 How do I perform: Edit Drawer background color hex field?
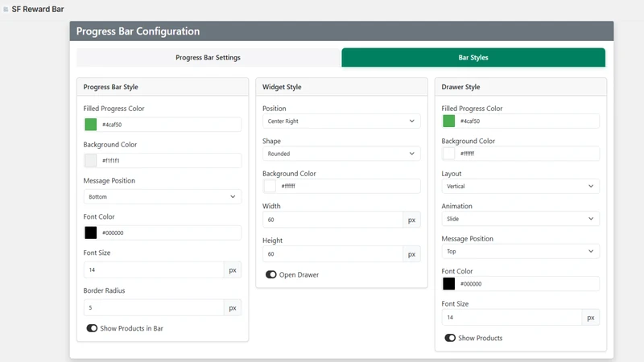pyautogui.click(x=528, y=154)
